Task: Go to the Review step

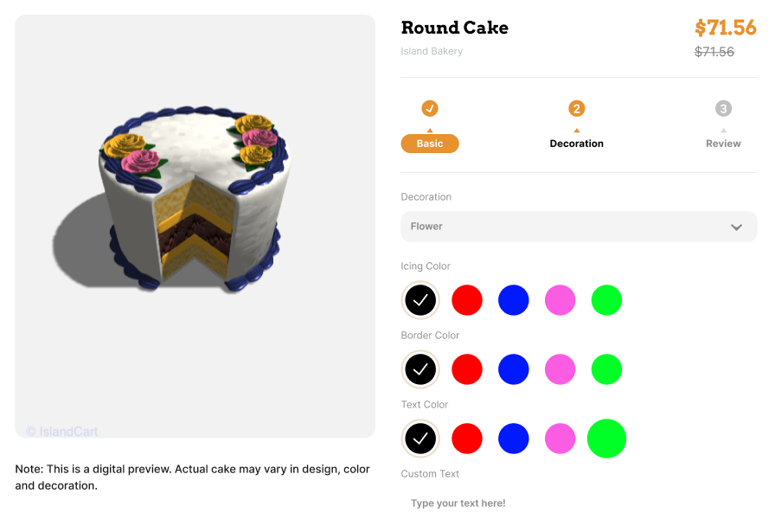Action: pyautogui.click(x=723, y=144)
